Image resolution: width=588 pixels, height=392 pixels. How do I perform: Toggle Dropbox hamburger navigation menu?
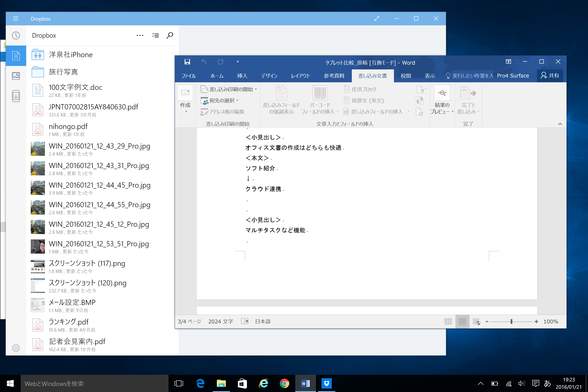click(x=16, y=19)
